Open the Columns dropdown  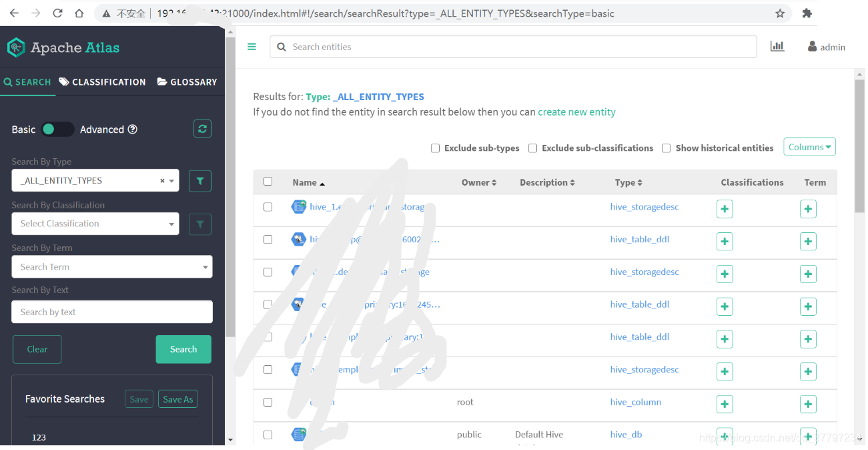(x=810, y=147)
